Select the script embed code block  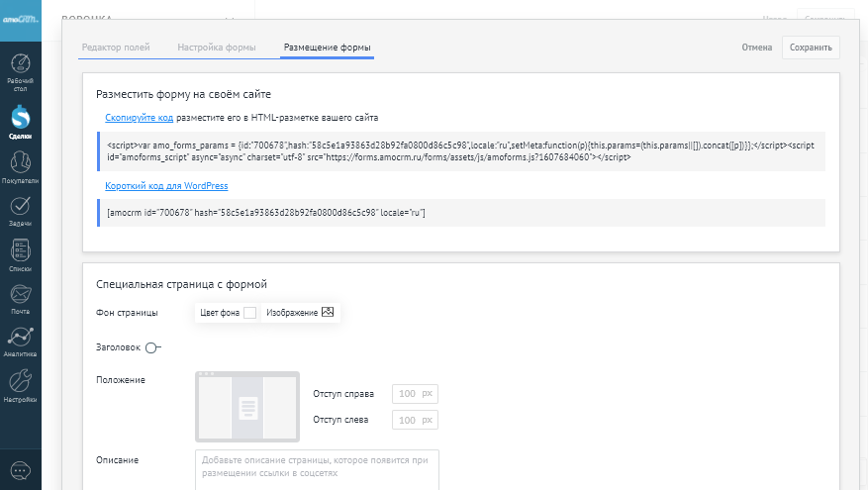pyautogui.click(x=461, y=151)
